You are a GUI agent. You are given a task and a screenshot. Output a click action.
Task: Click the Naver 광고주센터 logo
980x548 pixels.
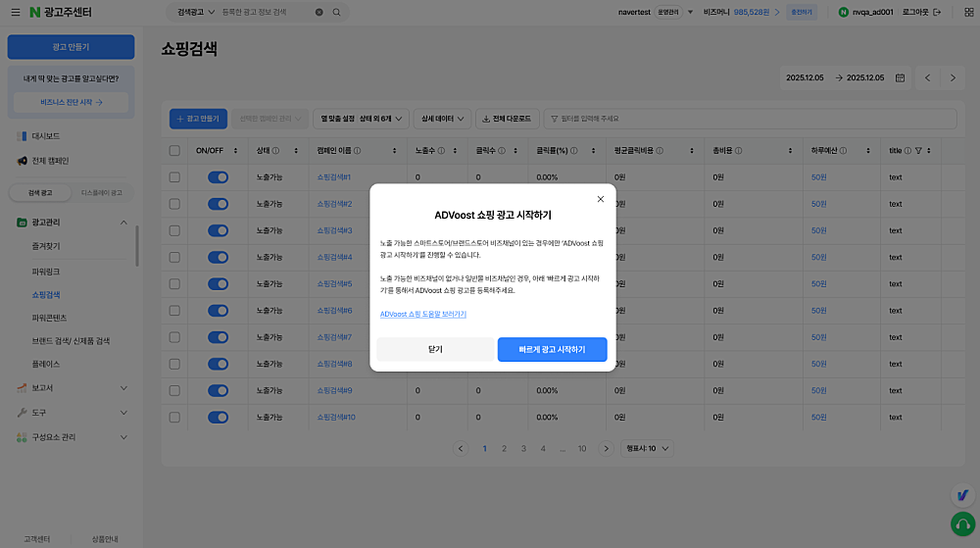pyautogui.click(x=61, y=12)
